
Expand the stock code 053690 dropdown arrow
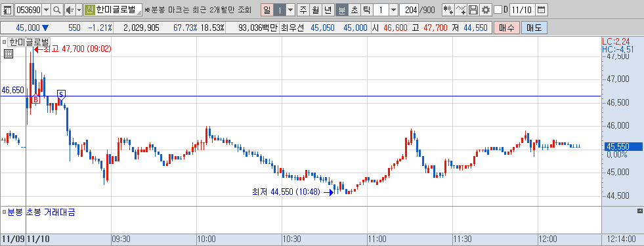click(x=46, y=9)
